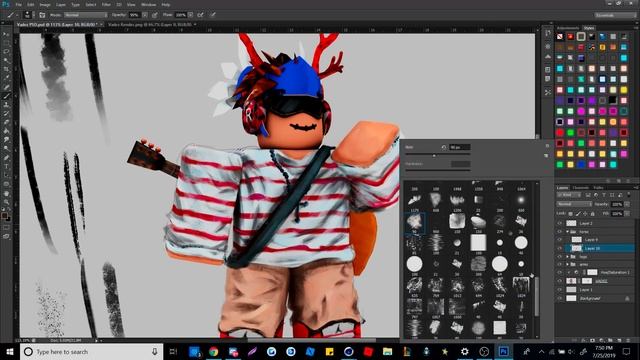Toggle the Brush panel from options bar
Screen dimensions: 640x360
(x=42, y=15)
